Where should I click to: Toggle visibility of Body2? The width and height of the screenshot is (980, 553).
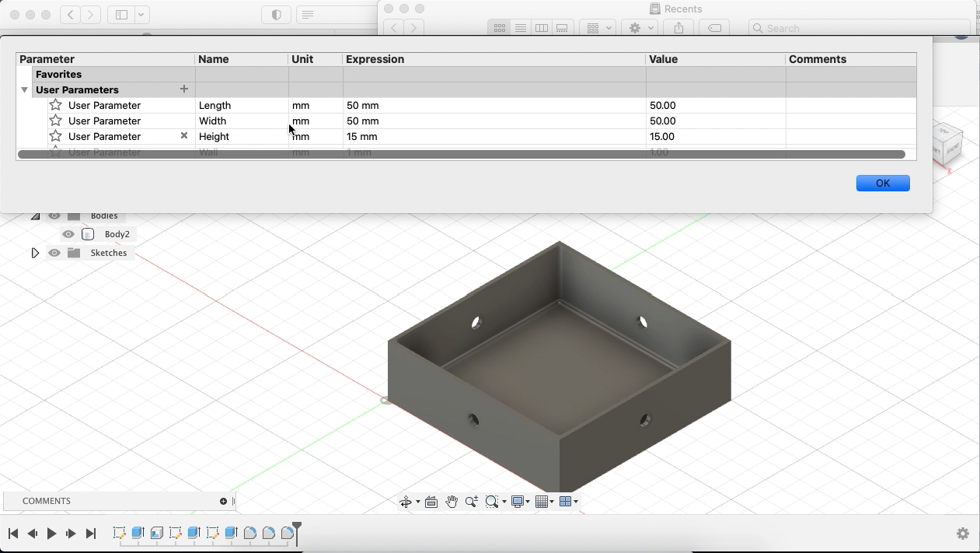pyautogui.click(x=68, y=234)
